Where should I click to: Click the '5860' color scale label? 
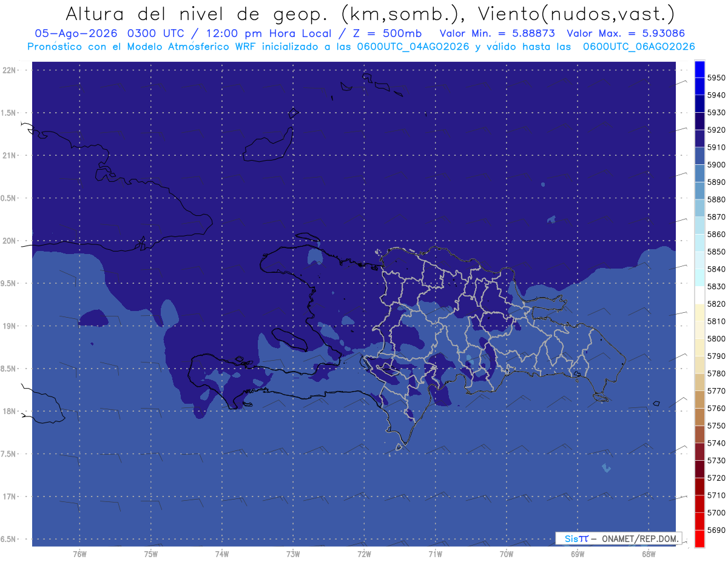click(x=716, y=234)
